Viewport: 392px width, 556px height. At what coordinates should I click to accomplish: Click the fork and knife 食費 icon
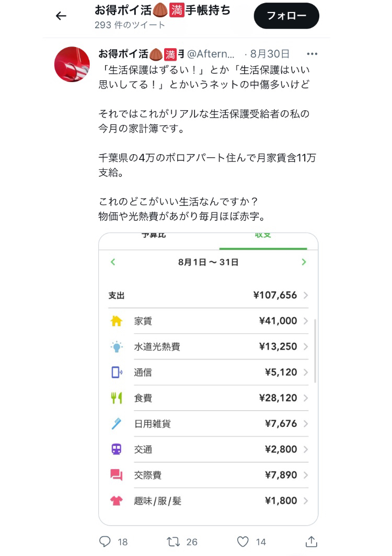click(116, 398)
